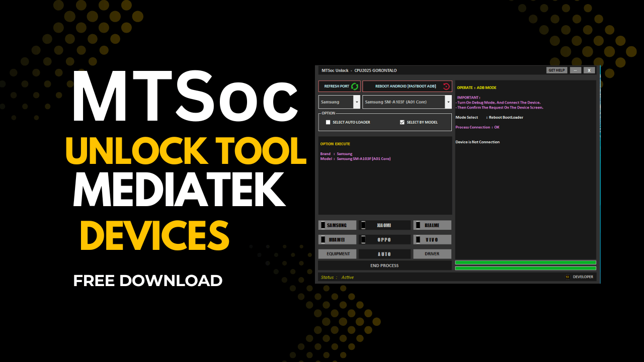Switch to the XIAOMI brand tab

coord(384,225)
